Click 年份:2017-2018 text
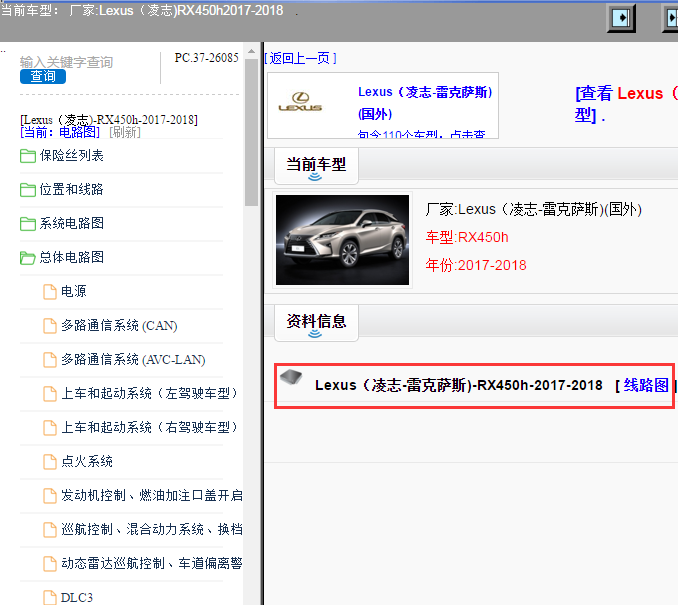This screenshot has width=678, height=605. point(476,265)
